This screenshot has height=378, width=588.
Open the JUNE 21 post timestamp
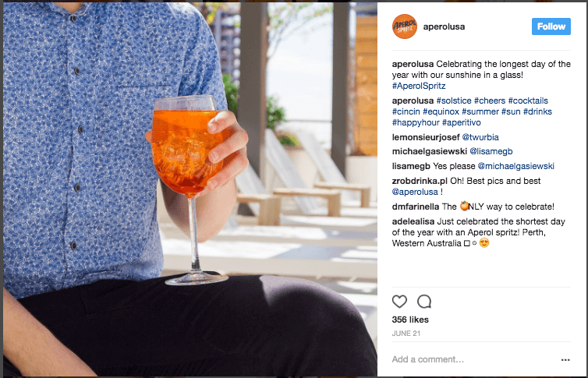406,333
